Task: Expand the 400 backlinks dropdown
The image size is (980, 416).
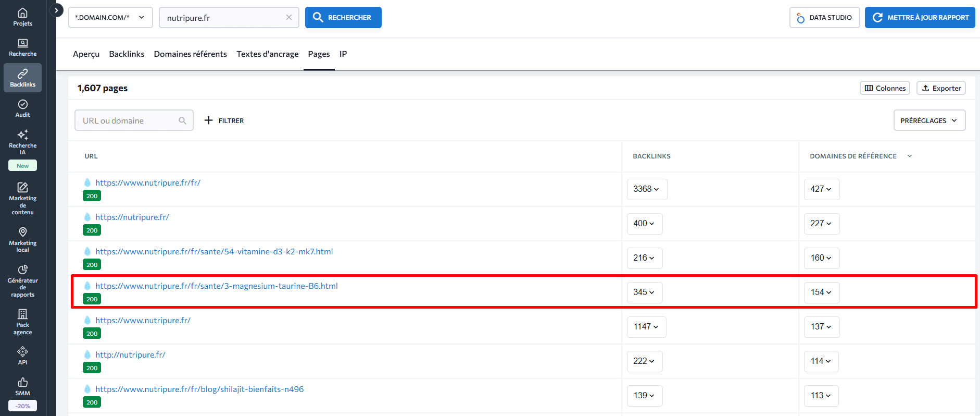Action: [645, 224]
